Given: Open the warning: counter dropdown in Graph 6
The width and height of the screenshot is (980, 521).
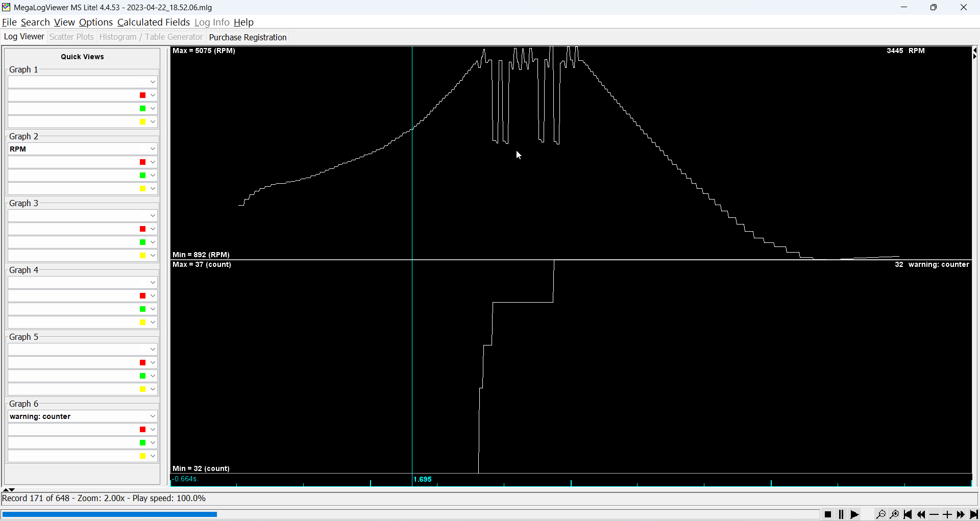Looking at the screenshot, I should tap(83, 416).
